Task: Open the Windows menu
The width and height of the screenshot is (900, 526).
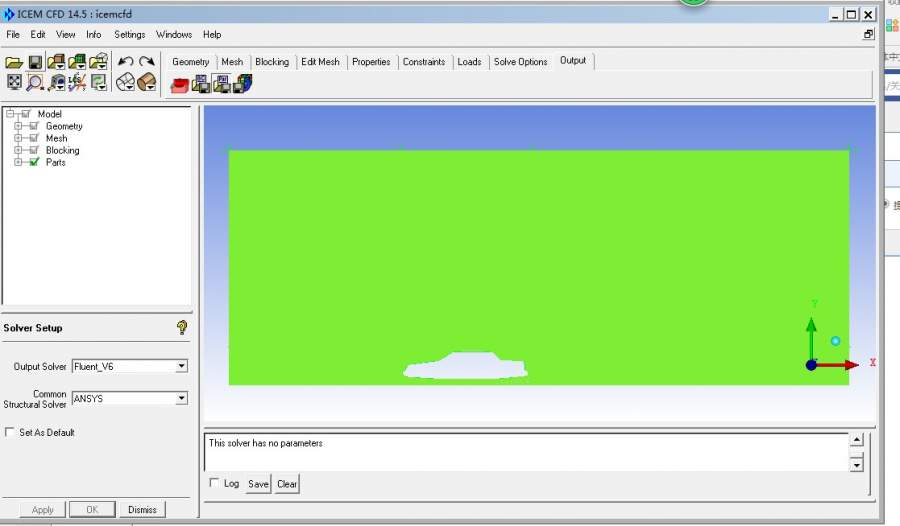Action: click(174, 34)
